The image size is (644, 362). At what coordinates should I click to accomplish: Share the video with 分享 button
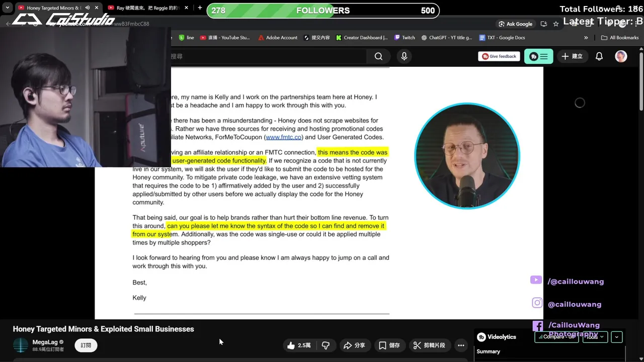pyautogui.click(x=354, y=345)
